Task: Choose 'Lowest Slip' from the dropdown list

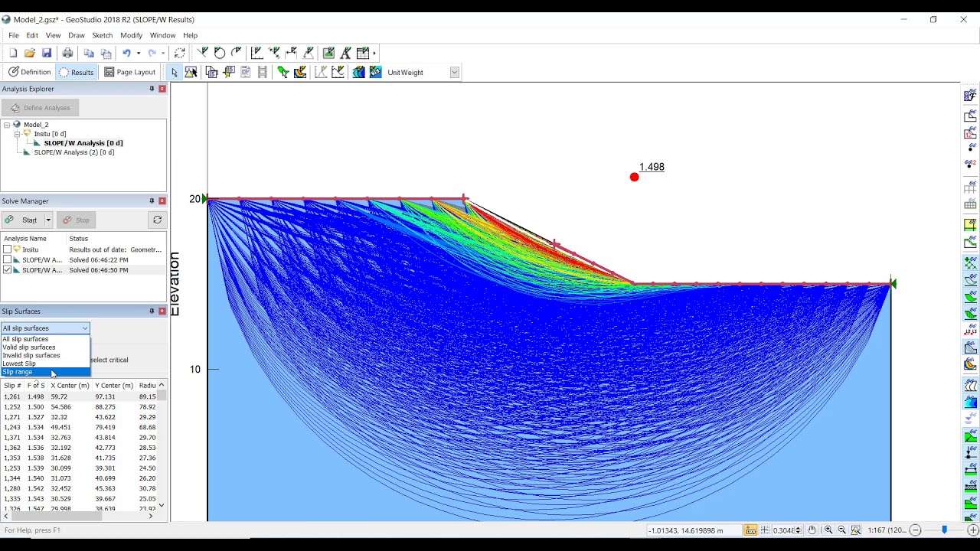Action: 45,364
